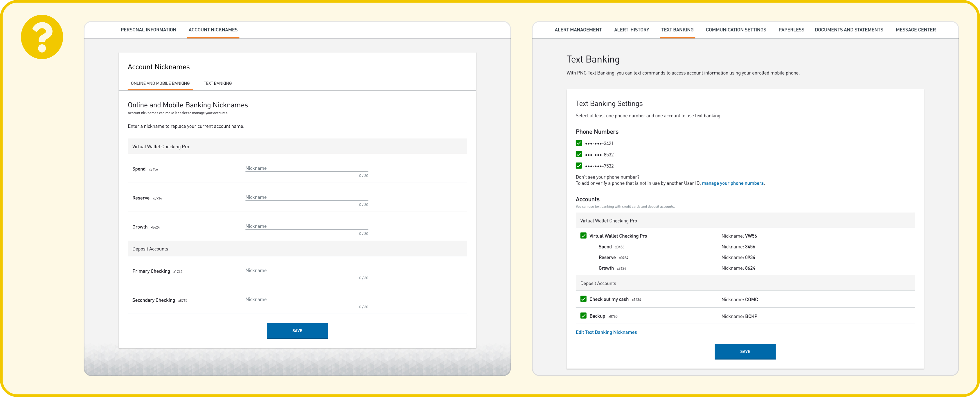Image resolution: width=980 pixels, height=397 pixels.
Task: Click the Nickname BCKP text
Action: [x=739, y=316]
